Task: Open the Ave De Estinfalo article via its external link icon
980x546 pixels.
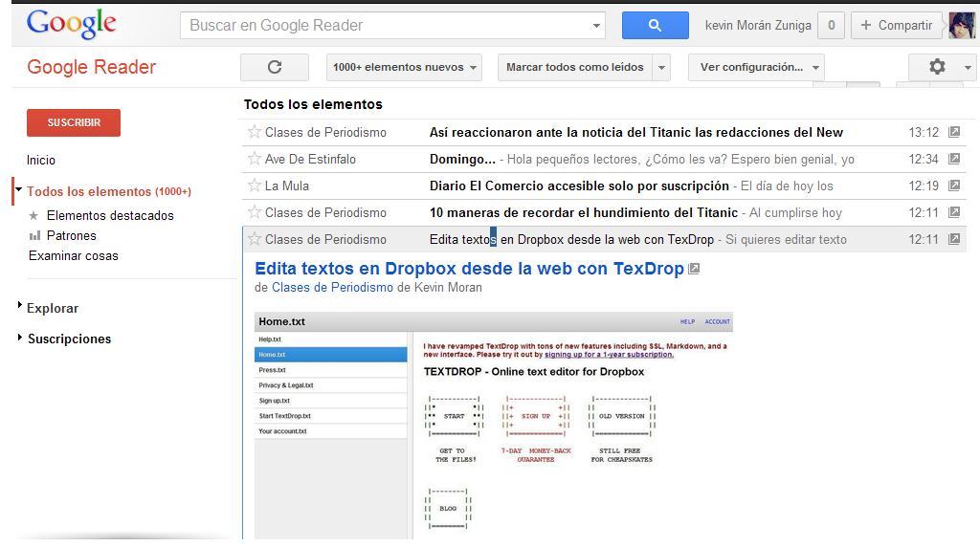Action: [954, 159]
